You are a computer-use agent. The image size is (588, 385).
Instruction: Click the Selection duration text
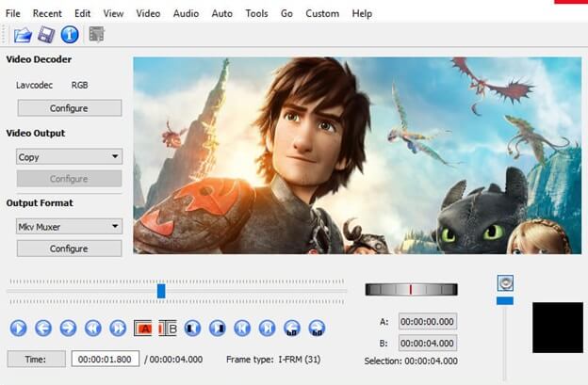[411, 361]
